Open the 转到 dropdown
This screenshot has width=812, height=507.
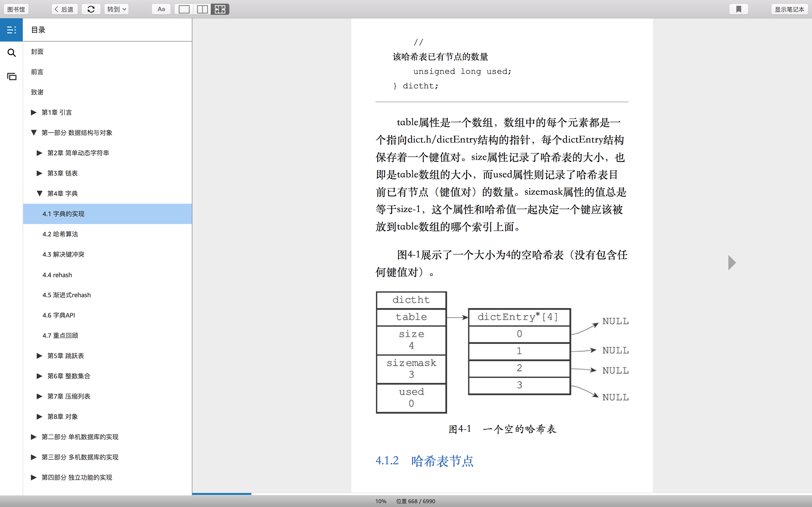[117, 9]
